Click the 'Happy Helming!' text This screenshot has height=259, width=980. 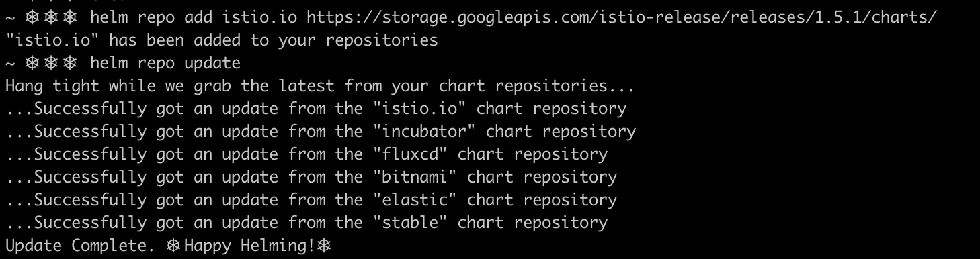pos(249,246)
